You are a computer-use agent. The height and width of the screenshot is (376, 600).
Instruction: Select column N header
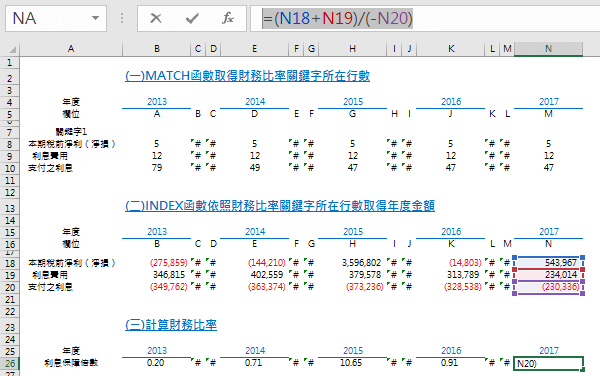coord(548,49)
